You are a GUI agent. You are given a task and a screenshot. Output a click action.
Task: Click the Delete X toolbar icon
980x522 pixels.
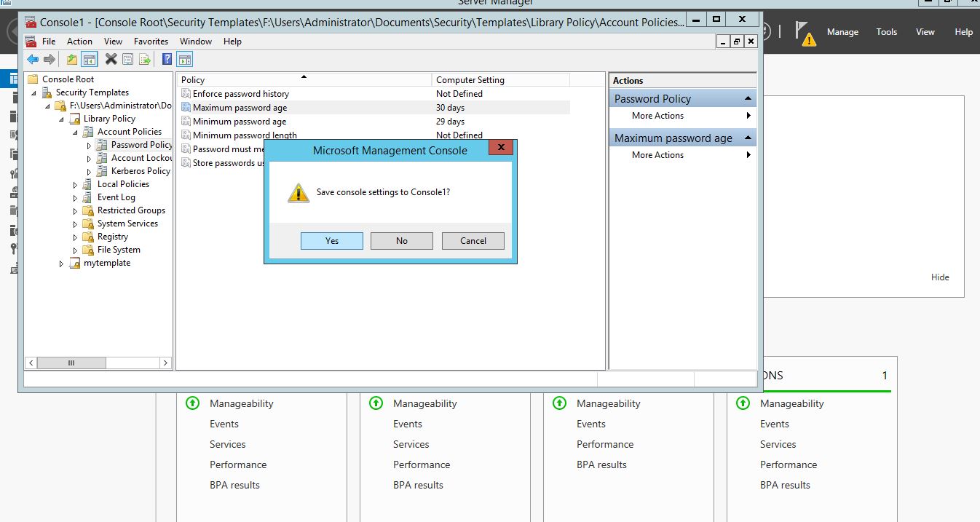click(111, 60)
